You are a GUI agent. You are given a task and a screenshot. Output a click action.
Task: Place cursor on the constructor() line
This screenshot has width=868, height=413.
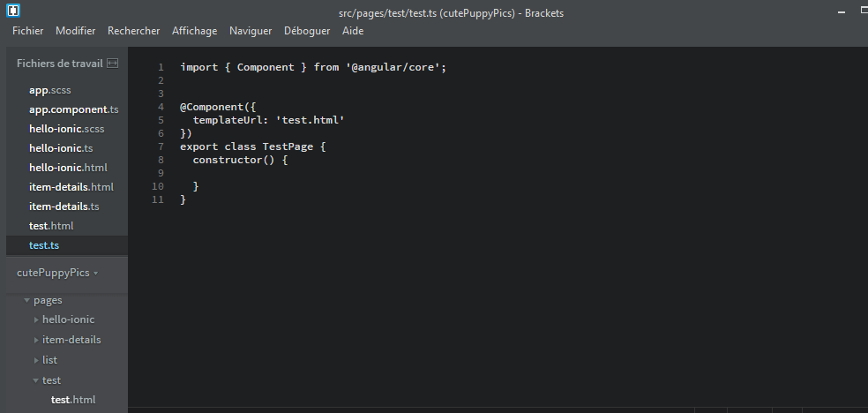click(x=240, y=161)
